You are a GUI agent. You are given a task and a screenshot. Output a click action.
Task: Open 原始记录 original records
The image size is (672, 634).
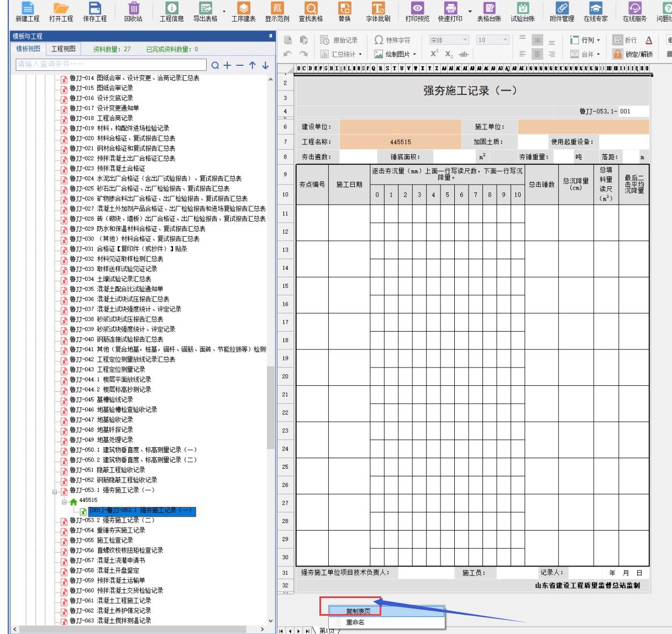pos(339,40)
